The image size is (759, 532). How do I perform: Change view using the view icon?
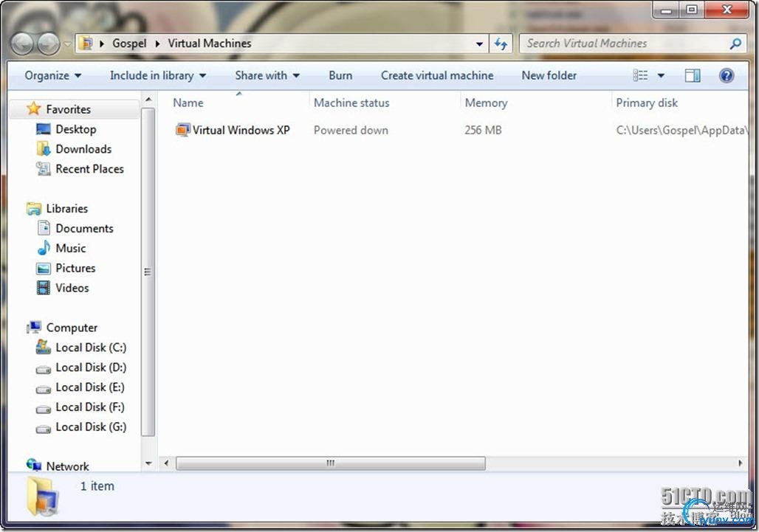point(640,75)
